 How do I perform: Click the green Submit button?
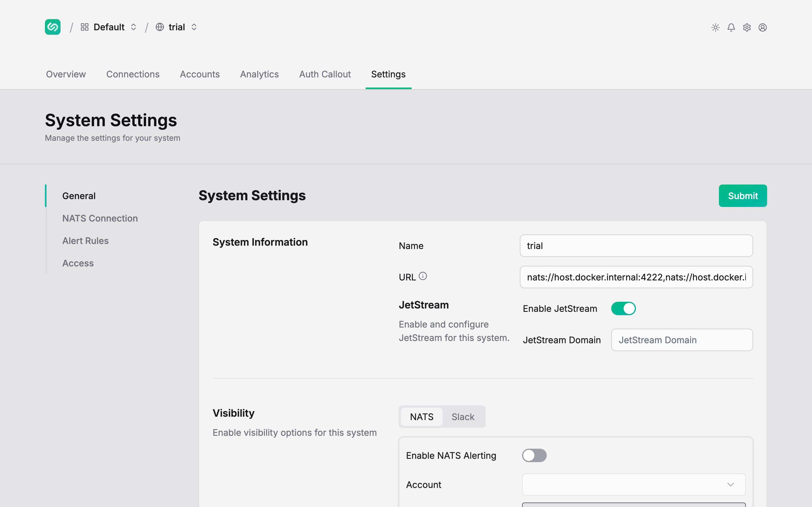742,196
